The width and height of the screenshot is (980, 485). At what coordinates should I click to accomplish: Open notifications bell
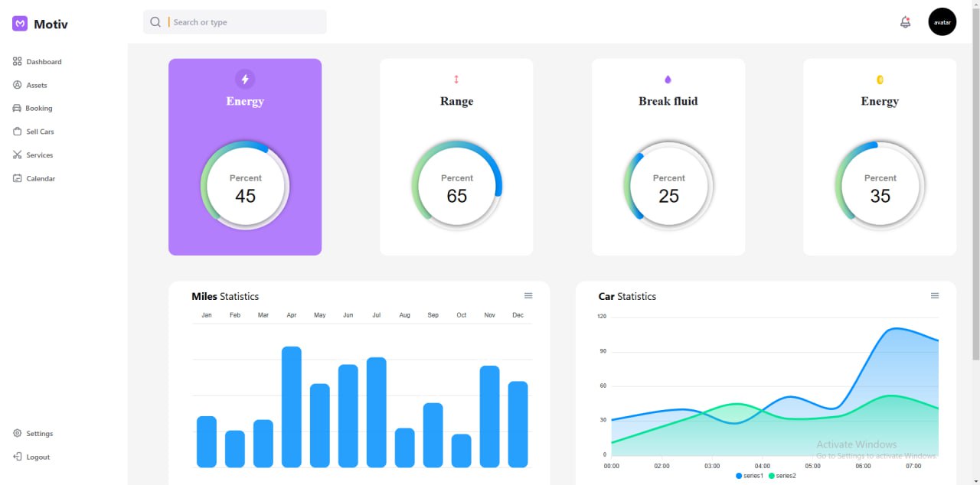(x=905, y=22)
